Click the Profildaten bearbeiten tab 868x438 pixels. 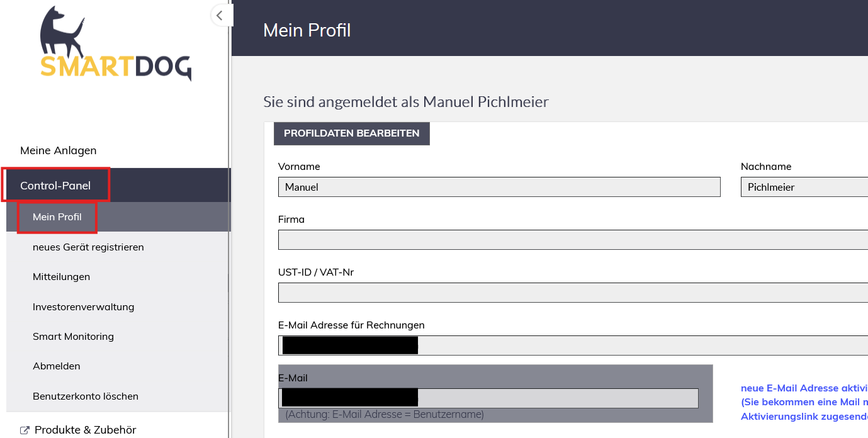(x=351, y=133)
